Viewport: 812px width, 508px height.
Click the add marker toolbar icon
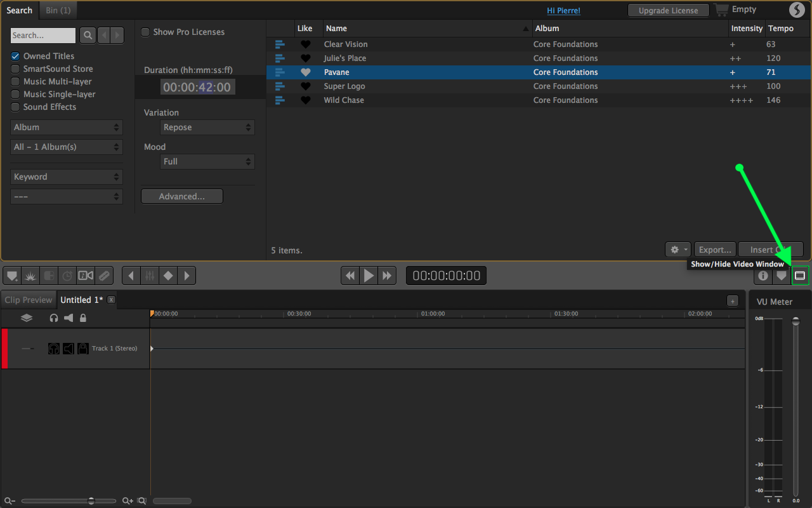tap(13, 276)
